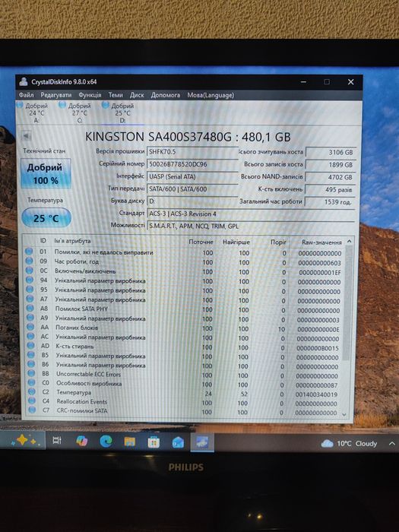The image size is (399, 532).
Task: Select the Поганих блоків row
Action: pyautogui.click(x=184, y=328)
